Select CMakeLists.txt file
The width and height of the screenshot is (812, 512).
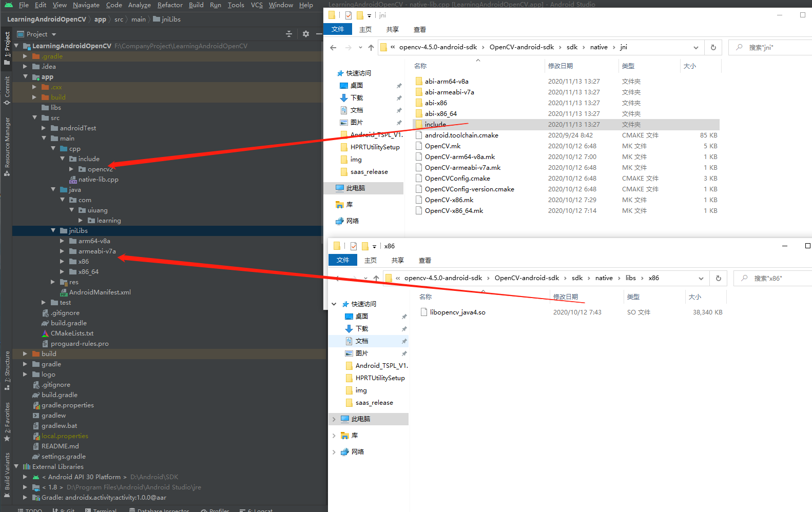point(72,333)
